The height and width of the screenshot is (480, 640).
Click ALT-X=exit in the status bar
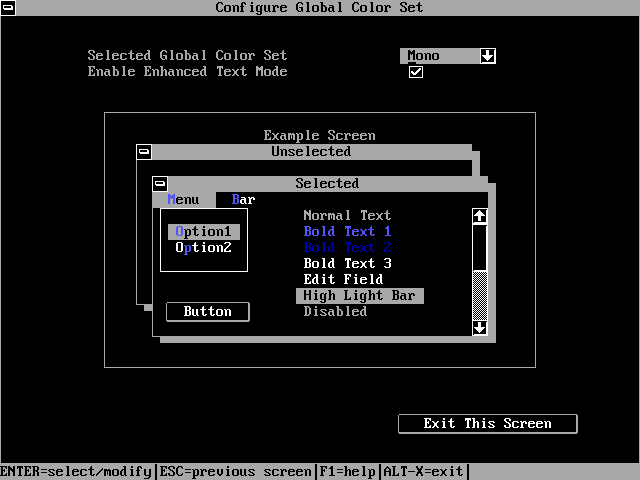coord(422,472)
